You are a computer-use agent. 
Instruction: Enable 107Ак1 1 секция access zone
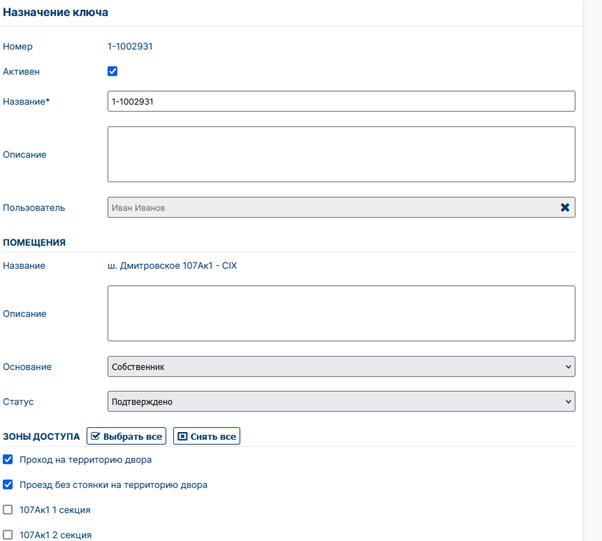[8, 510]
